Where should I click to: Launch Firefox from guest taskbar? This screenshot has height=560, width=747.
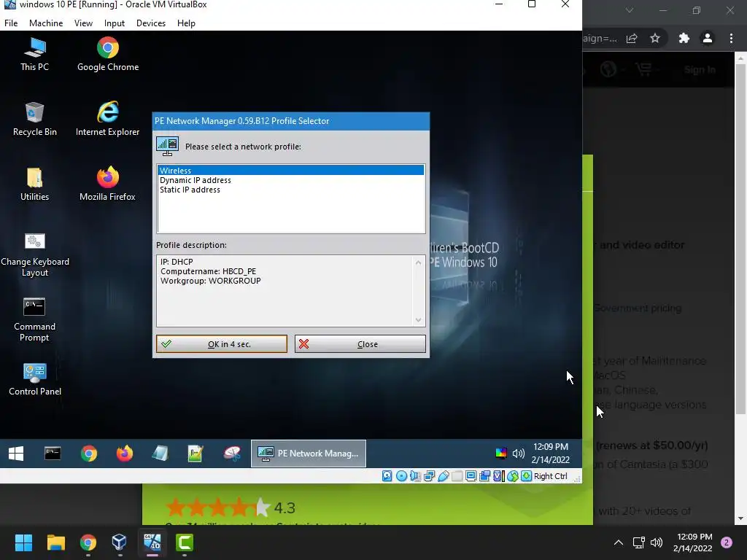pyautogui.click(x=125, y=454)
